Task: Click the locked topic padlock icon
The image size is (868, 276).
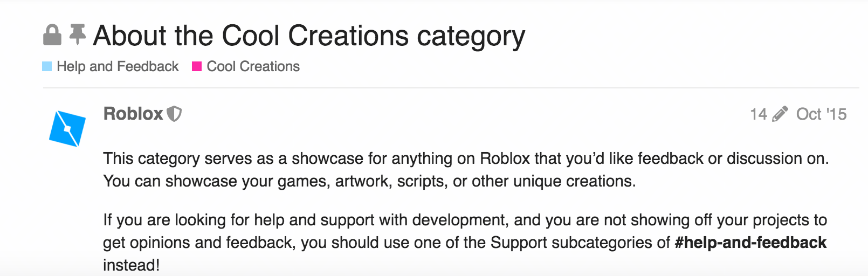Action: 52,35
